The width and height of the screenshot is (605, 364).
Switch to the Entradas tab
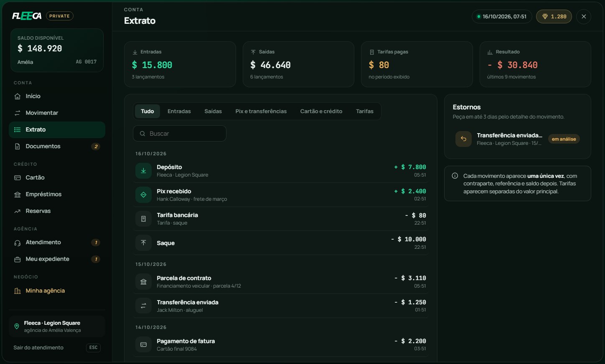[179, 111]
